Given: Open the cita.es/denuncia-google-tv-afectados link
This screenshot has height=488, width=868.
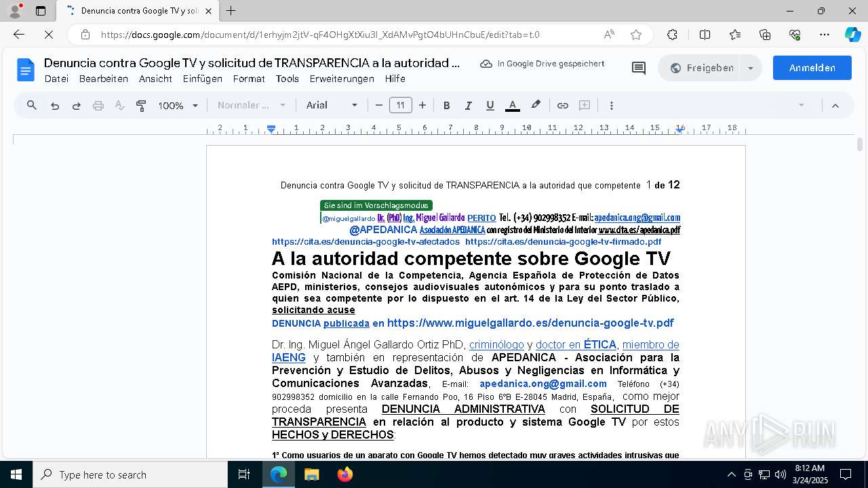Looking at the screenshot, I should (366, 241).
